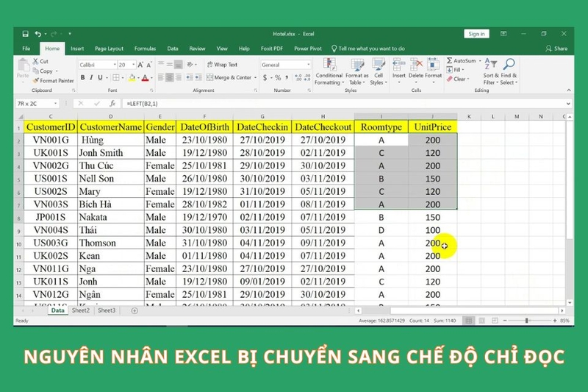Expand Merge & Center dropdown arrow

[x=255, y=78]
